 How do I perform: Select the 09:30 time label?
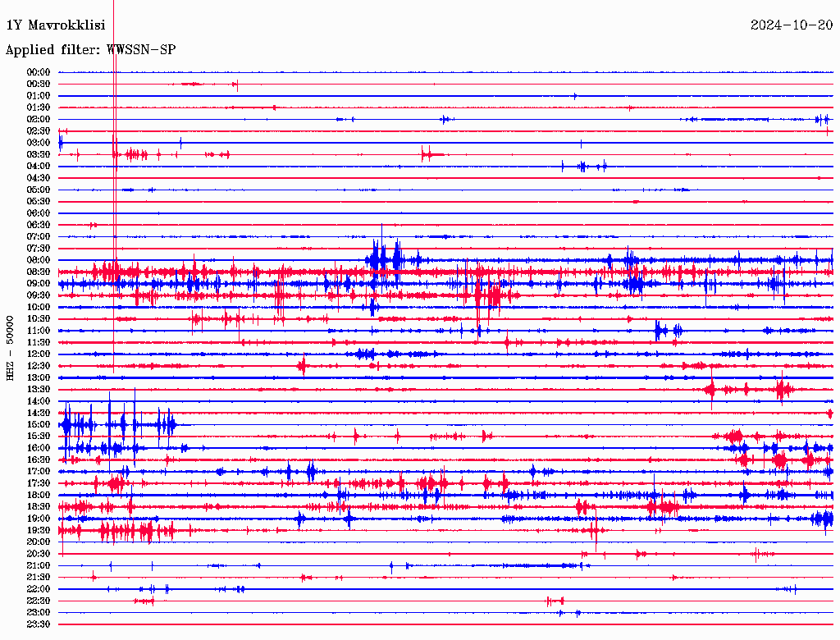(39, 296)
